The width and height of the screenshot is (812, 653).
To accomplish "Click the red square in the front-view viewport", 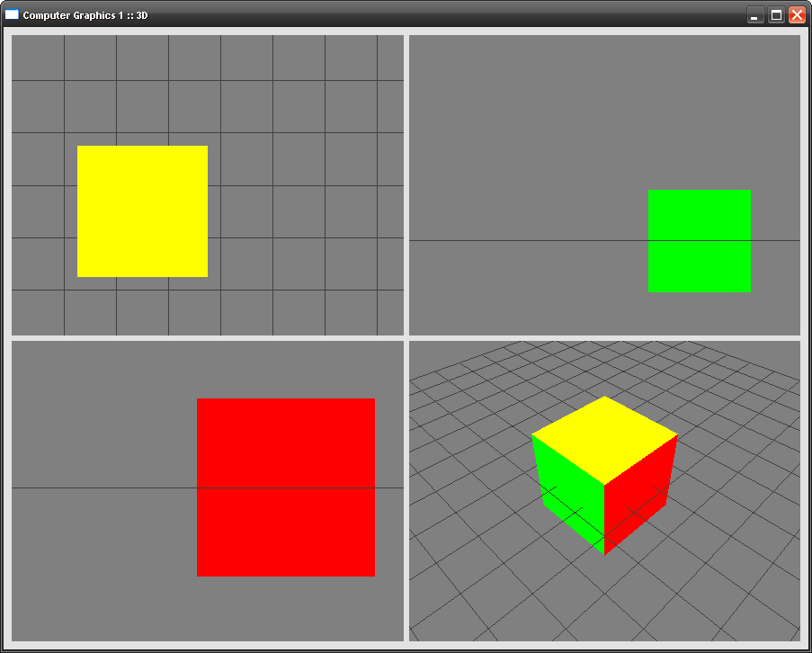I will point(286,488).
